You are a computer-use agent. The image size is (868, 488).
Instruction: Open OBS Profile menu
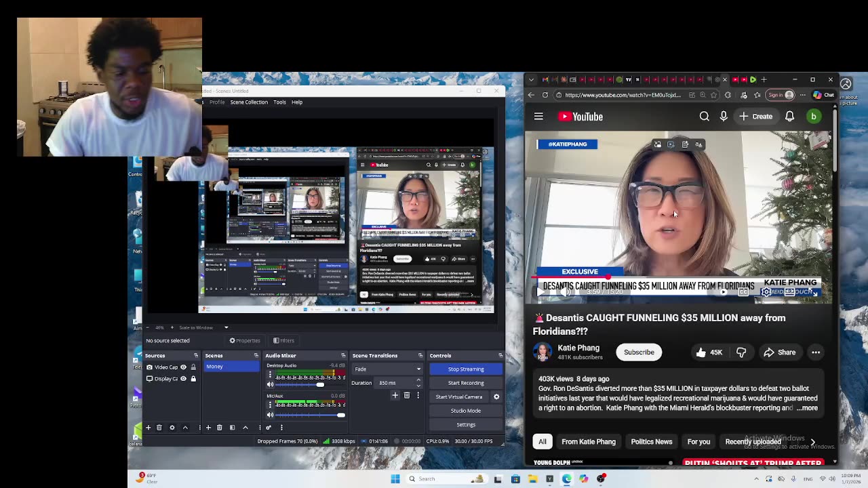click(217, 102)
